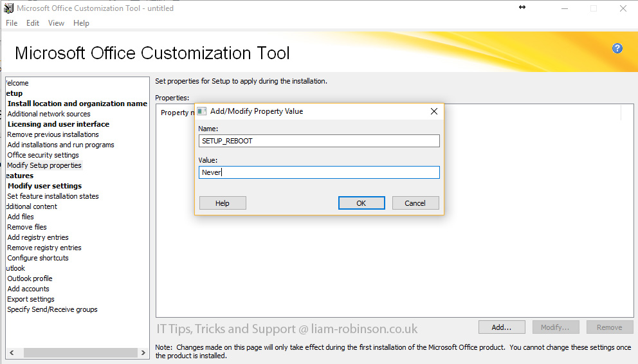Select Modify Setup properties
Viewport: 638px width, 364px height.
pos(44,165)
